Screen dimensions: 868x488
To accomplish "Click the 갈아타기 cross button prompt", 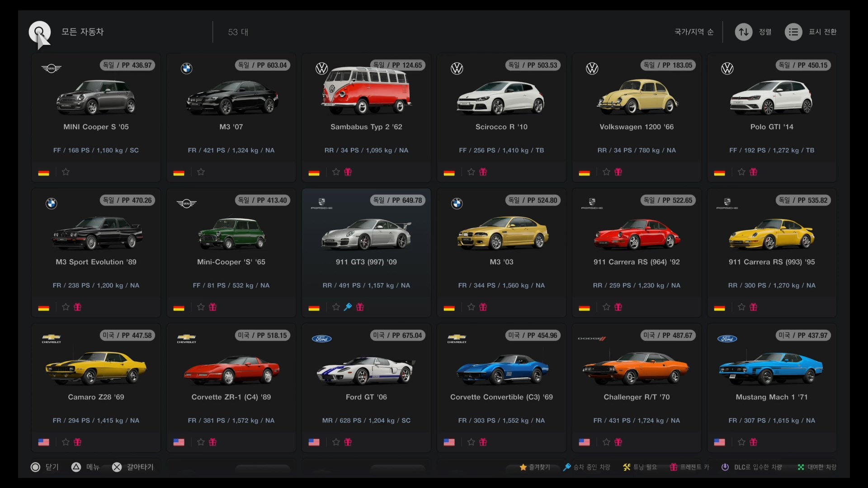I will [x=117, y=467].
